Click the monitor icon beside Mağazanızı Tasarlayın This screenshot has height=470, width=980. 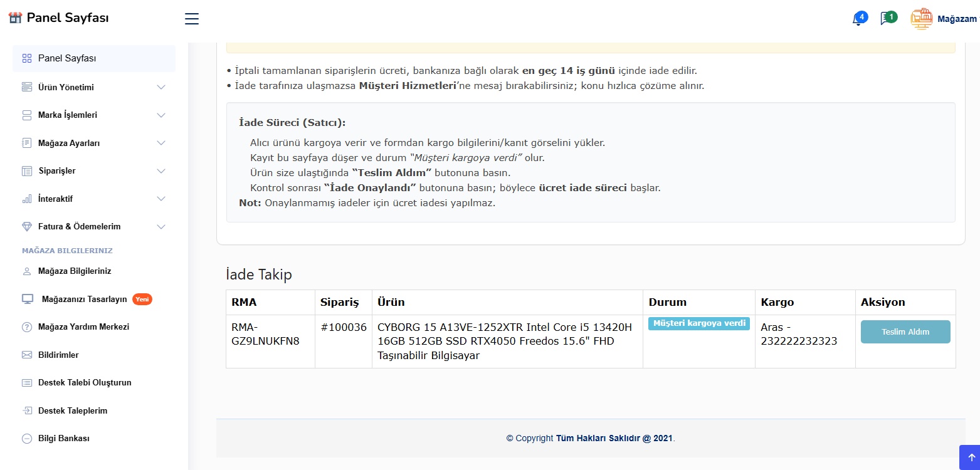[28, 299]
